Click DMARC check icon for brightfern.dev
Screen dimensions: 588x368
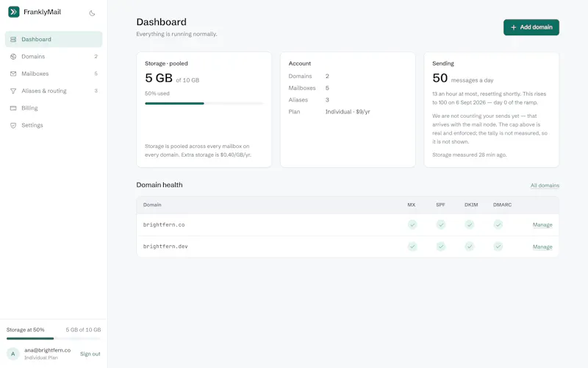[498, 247]
